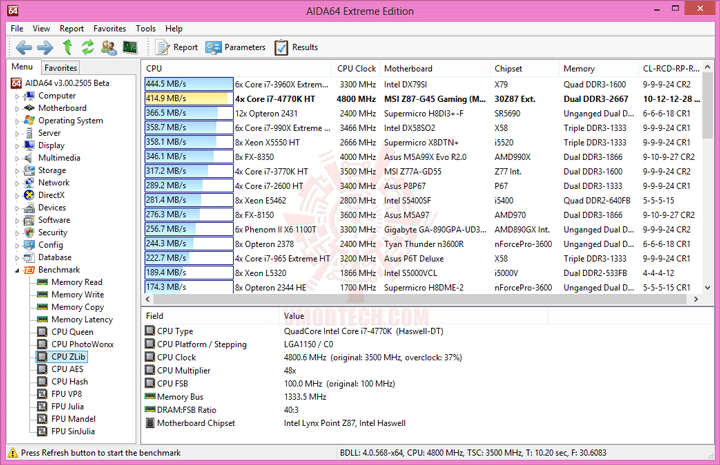Expand the Display tree node
The image size is (720, 465).
(x=17, y=146)
